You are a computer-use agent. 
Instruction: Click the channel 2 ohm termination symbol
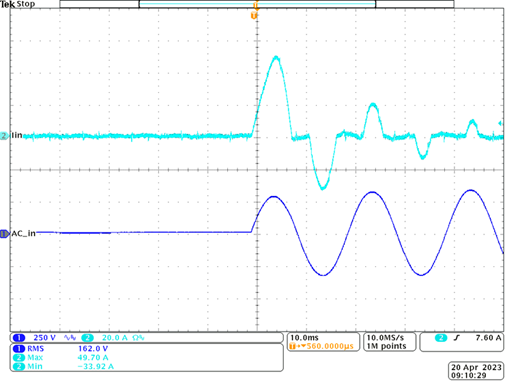pos(138,338)
